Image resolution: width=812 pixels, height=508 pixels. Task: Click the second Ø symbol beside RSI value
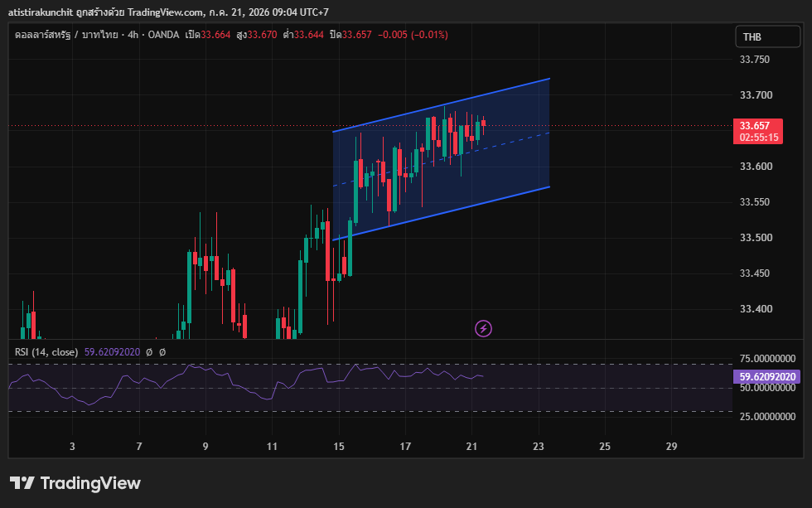click(x=162, y=352)
